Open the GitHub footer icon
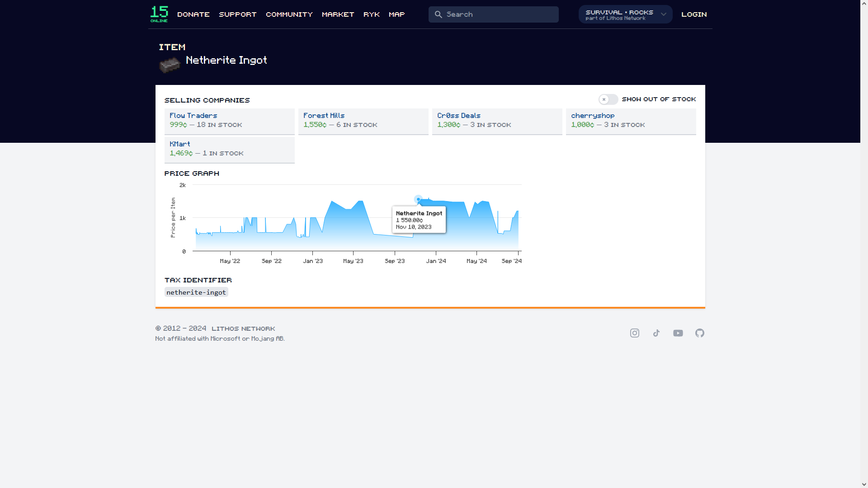The width and height of the screenshot is (868, 488). [x=700, y=333]
